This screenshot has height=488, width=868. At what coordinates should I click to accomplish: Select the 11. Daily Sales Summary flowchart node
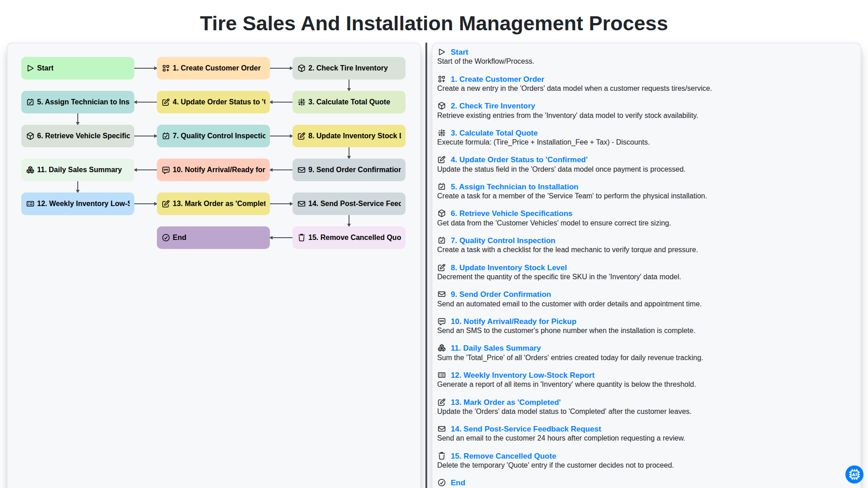click(x=78, y=170)
